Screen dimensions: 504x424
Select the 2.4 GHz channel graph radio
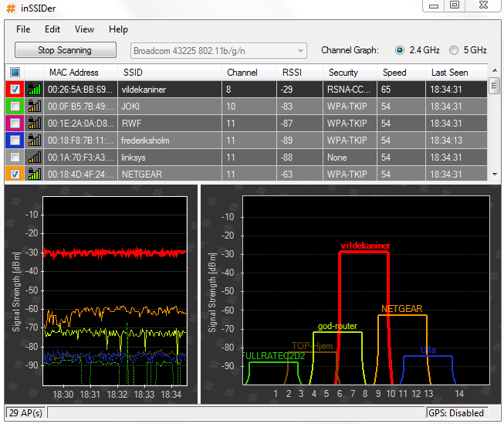click(x=400, y=50)
